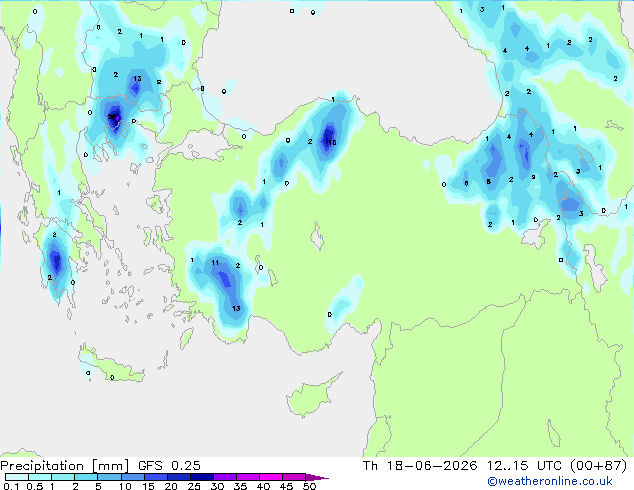Viewport: 634px width, 490px height.
Task: Click legend swatch between 45 and 50
Action: tap(294, 477)
